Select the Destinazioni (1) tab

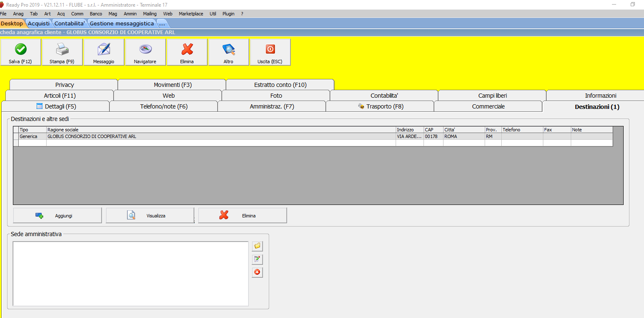[x=594, y=107]
